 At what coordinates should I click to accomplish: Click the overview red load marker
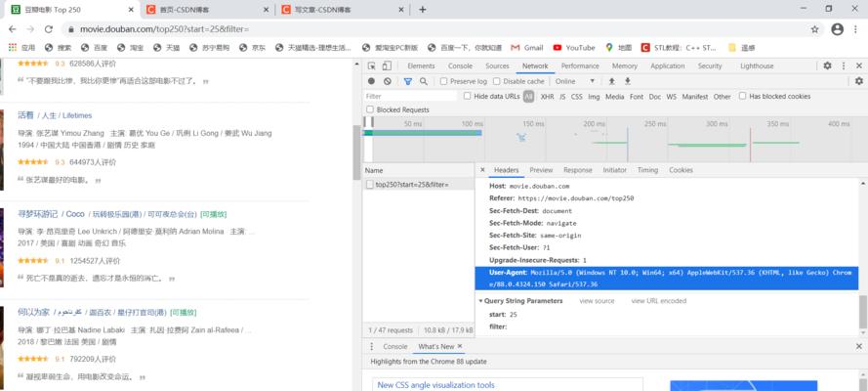click(x=751, y=145)
